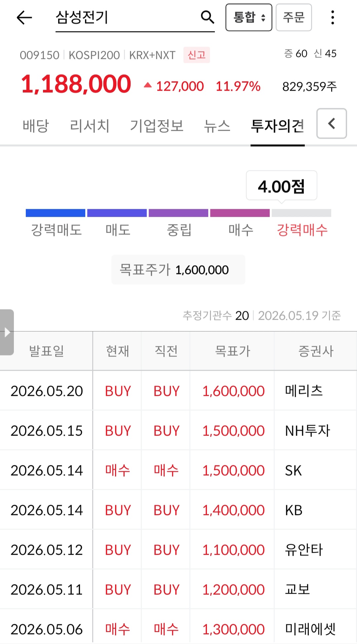Image resolution: width=357 pixels, height=644 pixels.
Task: Tap the 매수 rating label under bar
Action: (x=241, y=230)
